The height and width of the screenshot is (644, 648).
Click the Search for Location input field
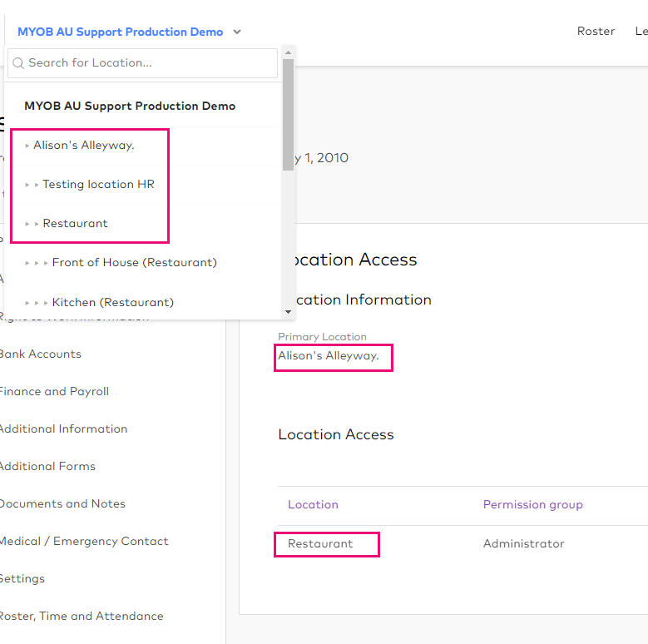(x=150, y=63)
